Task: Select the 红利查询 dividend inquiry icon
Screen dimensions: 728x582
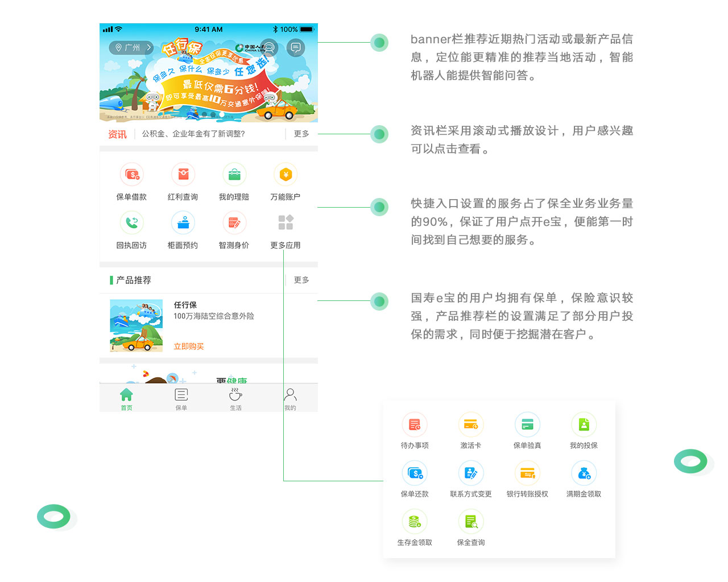Action: coord(183,174)
